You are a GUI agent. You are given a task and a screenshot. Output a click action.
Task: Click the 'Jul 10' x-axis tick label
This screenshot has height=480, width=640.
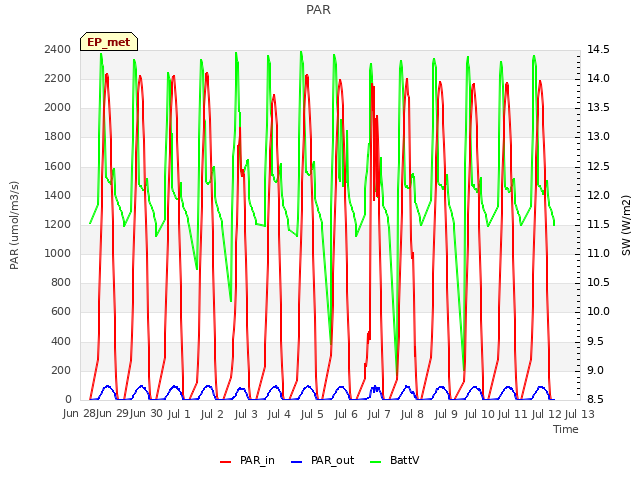tap(479, 414)
